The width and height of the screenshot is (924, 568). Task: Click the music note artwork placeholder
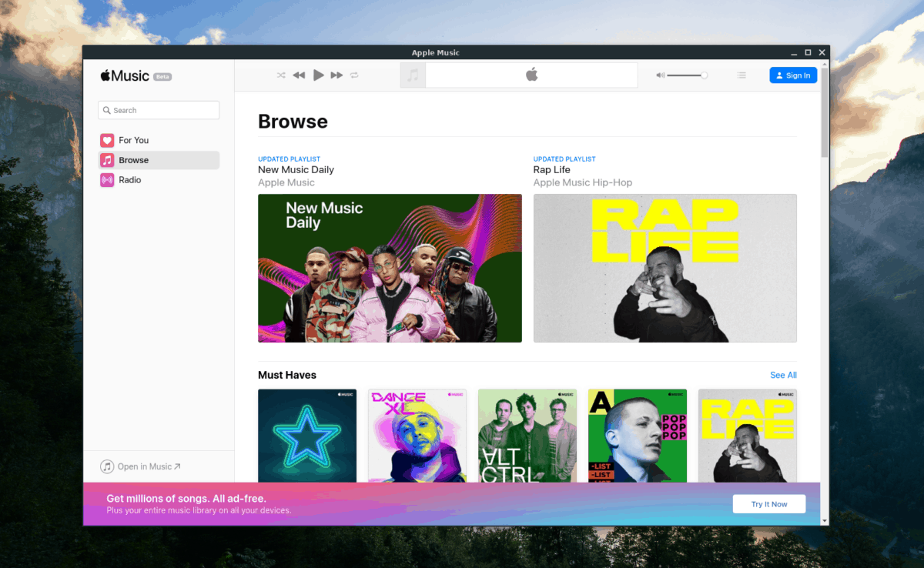click(x=413, y=75)
